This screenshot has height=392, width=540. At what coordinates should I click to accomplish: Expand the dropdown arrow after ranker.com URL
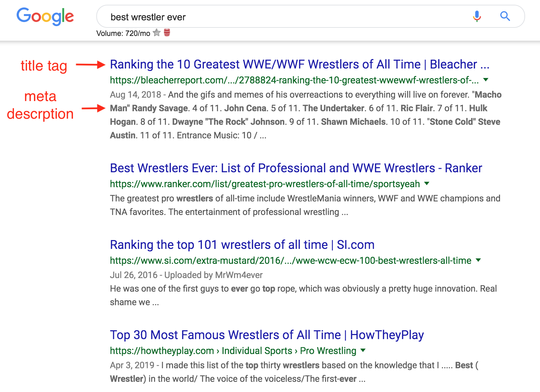(427, 184)
